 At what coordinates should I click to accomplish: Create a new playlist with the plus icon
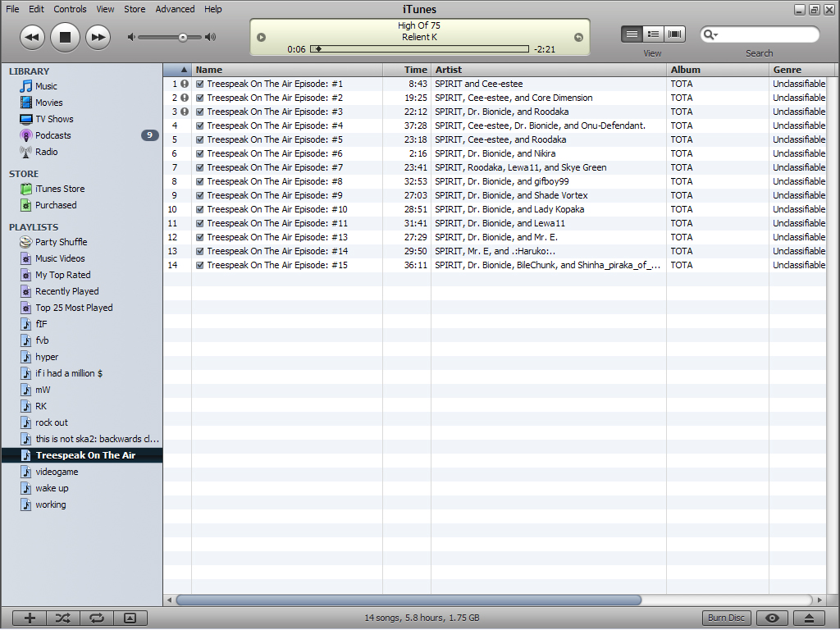29,618
